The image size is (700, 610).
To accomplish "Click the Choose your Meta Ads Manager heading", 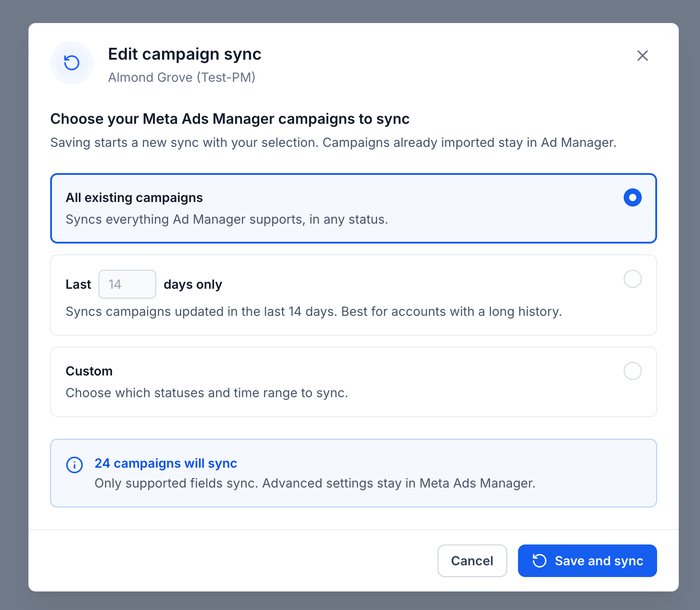I will click(230, 119).
